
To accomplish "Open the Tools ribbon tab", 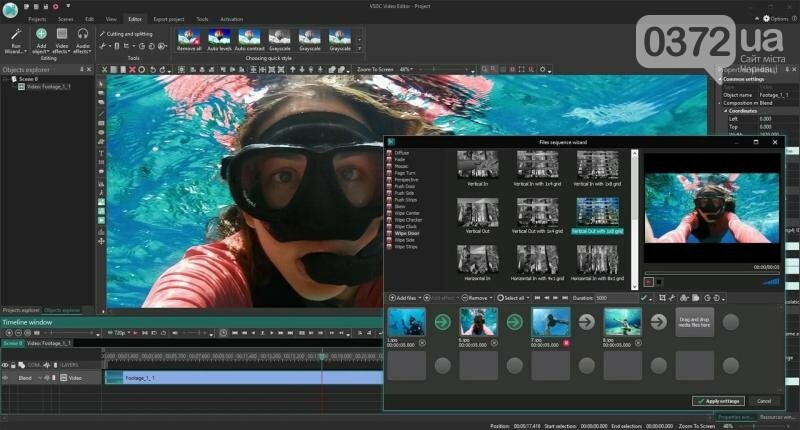I will pos(202,19).
